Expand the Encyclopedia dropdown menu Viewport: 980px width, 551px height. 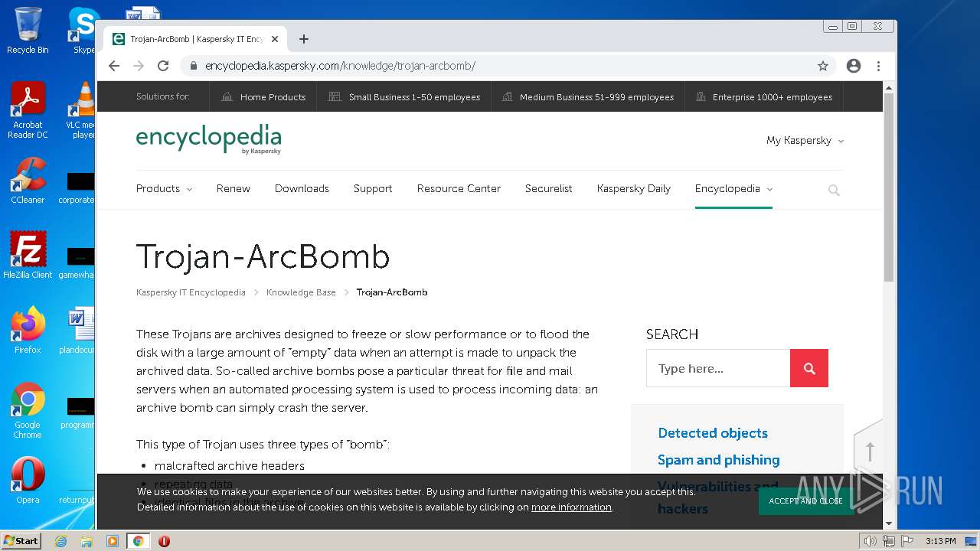click(x=733, y=188)
